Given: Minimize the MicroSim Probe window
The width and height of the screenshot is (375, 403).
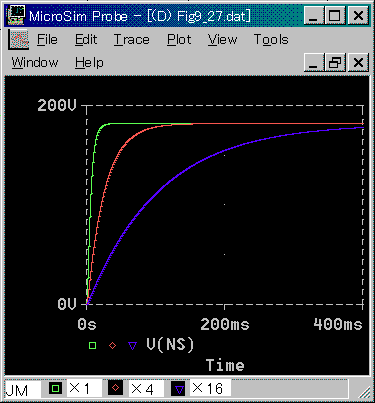Looking at the screenshot, I should (313, 16).
